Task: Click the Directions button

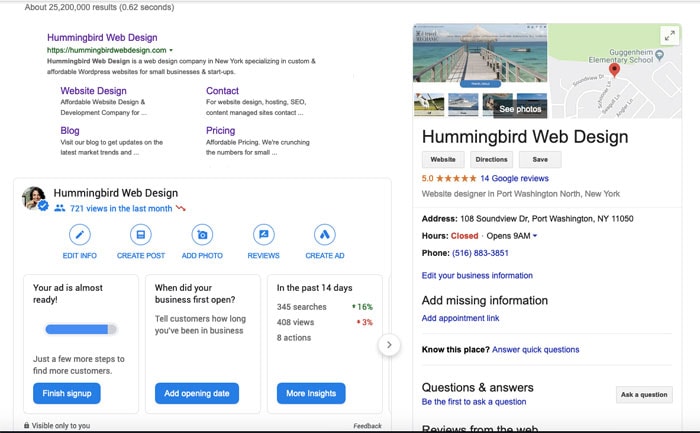Action: 492,159
